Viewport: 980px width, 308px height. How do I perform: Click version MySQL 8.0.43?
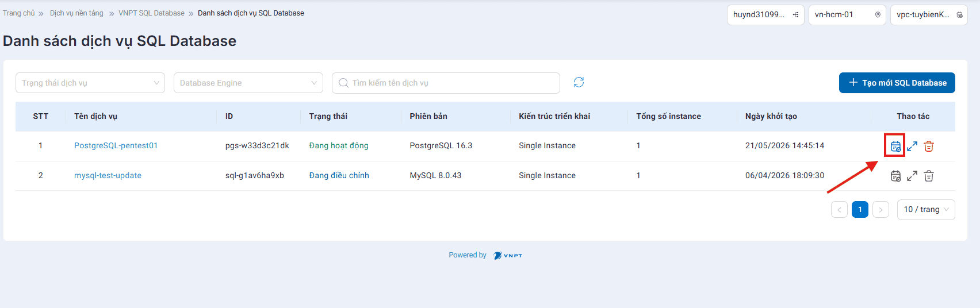[435, 175]
